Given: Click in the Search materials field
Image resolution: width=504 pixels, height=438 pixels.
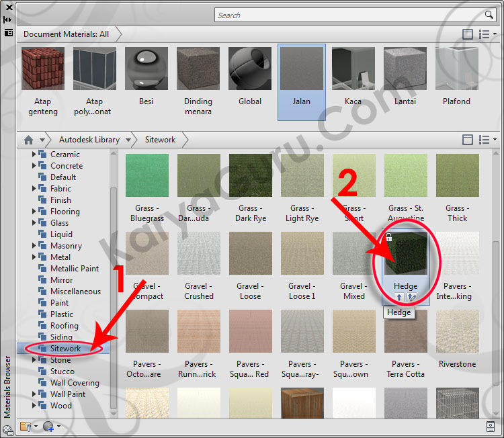Looking at the screenshot, I should pyautogui.click(x=349, y=15).
